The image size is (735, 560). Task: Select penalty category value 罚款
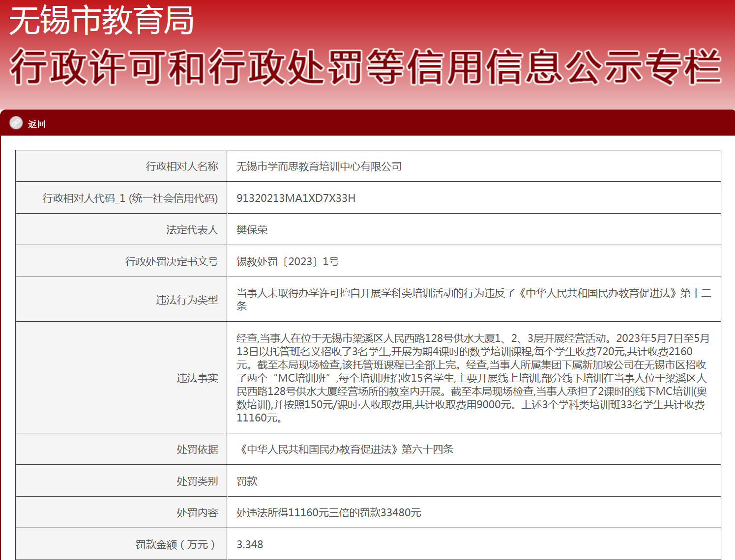247,481
